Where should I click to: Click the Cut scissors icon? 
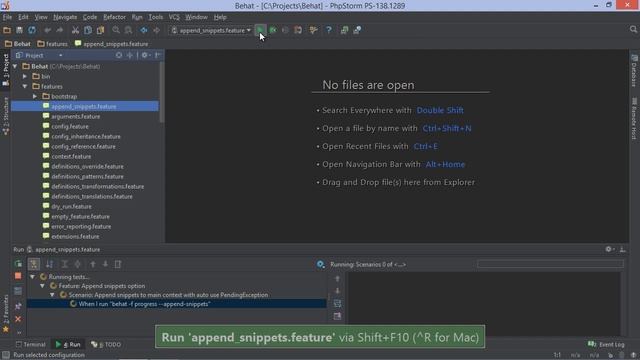(x=75, y=30)
